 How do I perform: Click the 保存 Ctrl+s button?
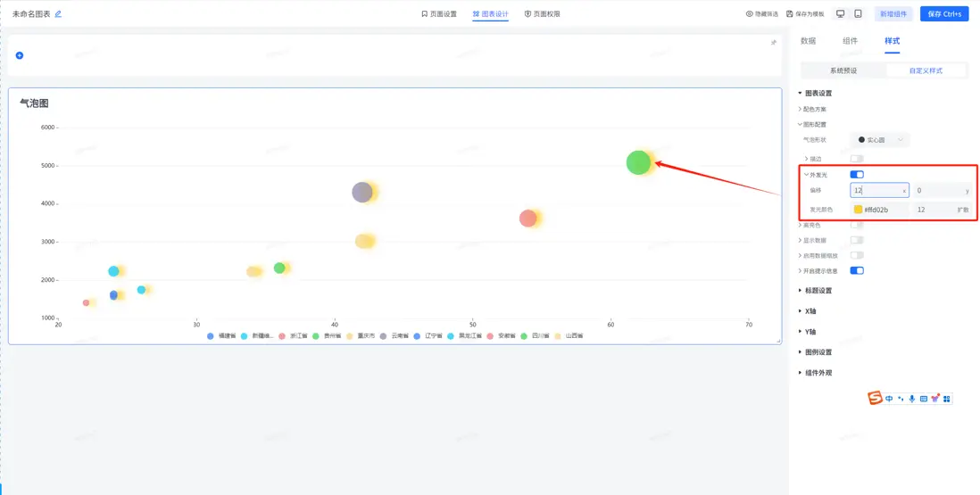944,13
